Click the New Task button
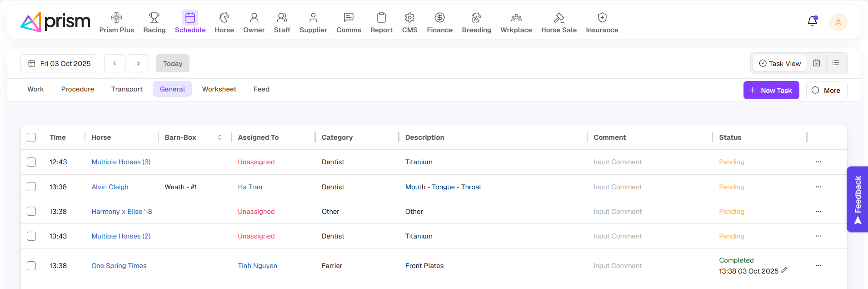868x289 pixels. pos(771,90)
